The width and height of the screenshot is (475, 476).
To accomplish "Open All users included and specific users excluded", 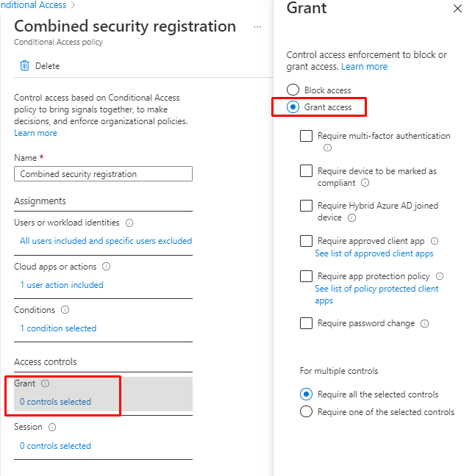I will (106, 241).
